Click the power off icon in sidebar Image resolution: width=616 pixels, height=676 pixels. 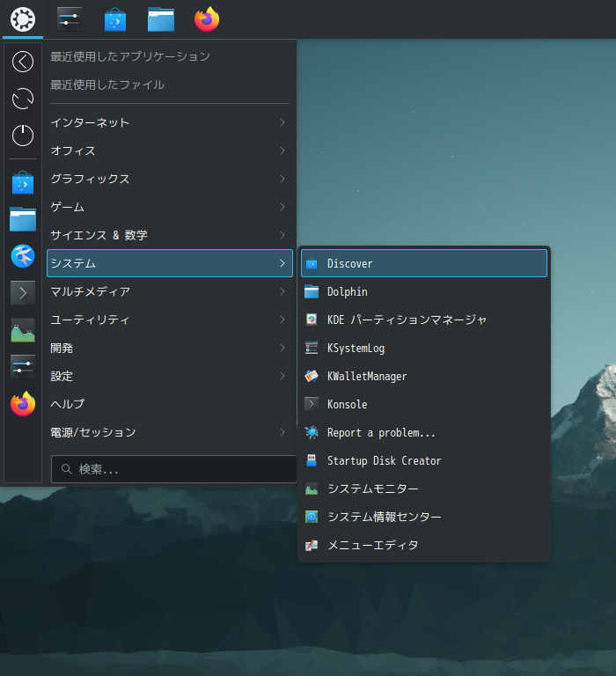click(23, 136)
